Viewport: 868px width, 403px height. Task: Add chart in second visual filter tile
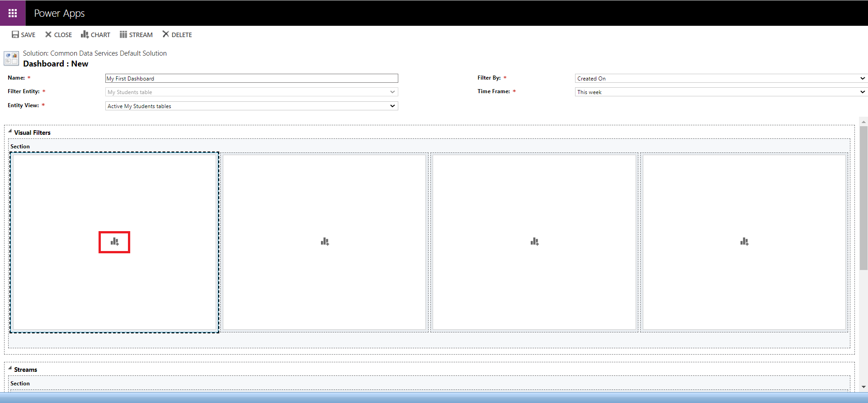tap(325, 242)
